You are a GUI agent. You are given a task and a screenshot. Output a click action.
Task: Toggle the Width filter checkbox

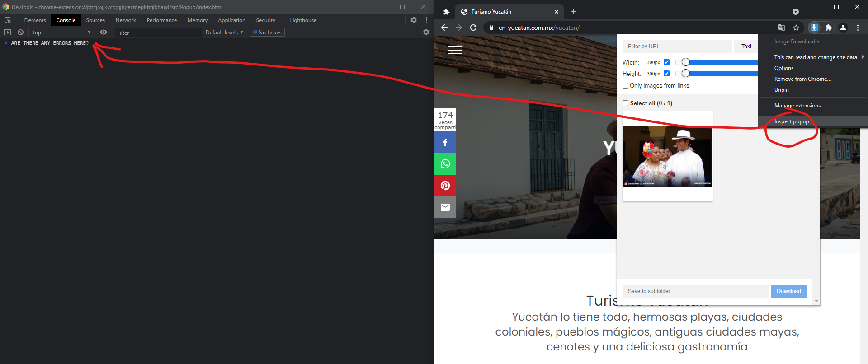click(x=666, y=62)
